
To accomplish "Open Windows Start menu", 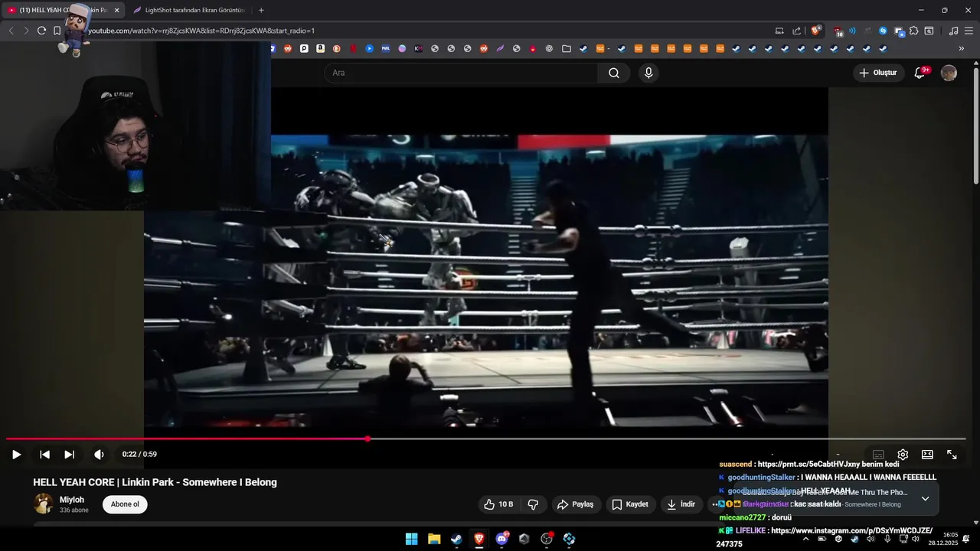I will (412, 539).
